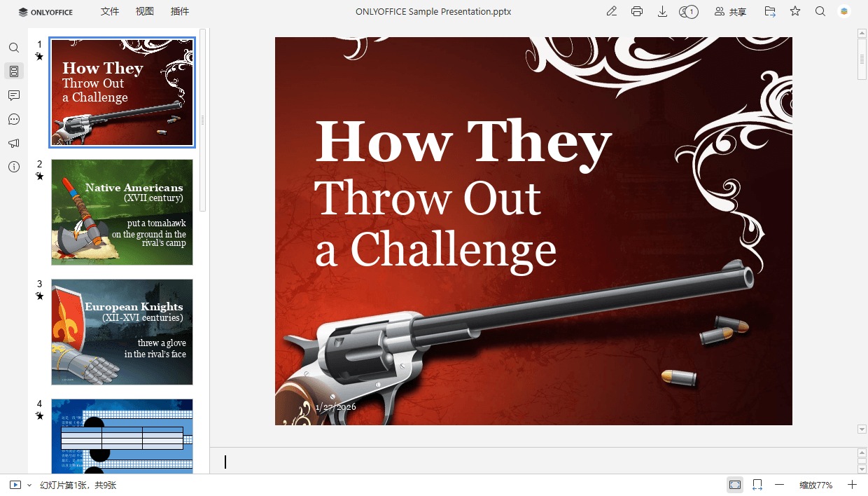Mark the file as favorite with star icon
This screenshot has width=868, height=496.
pos(795,11)
